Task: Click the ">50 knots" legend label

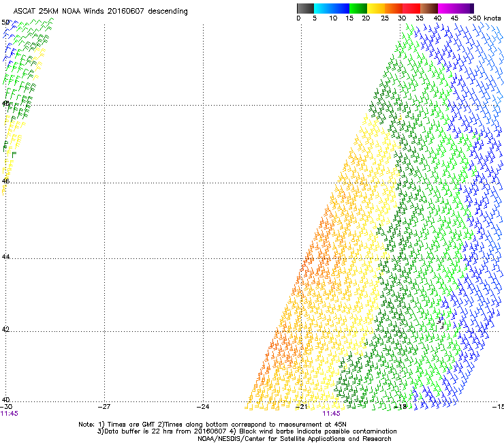Action: pyautogui.click(x=484, y=18)
